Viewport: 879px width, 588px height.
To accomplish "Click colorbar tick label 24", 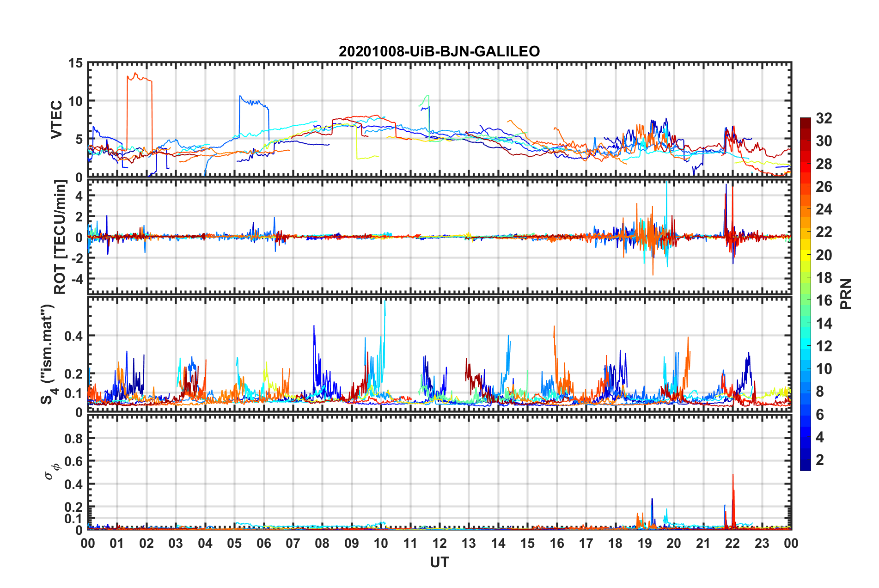I will (824, 209).
